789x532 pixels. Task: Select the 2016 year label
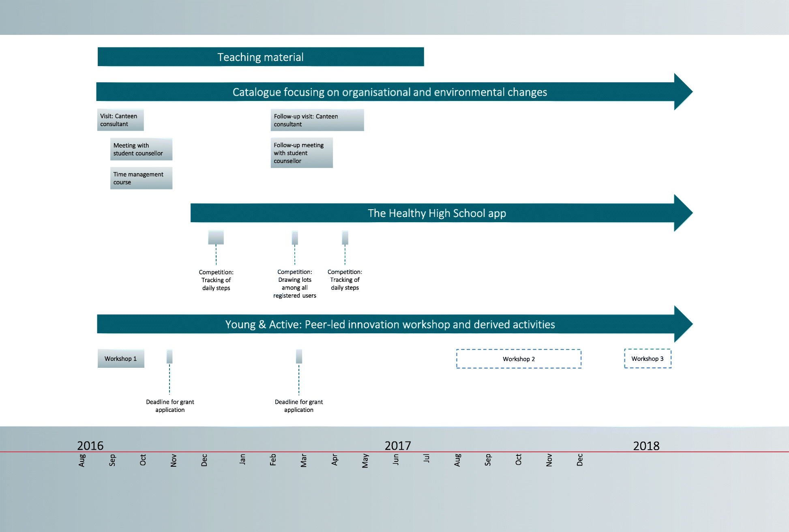pyautogui.click(x=90, y=446)
